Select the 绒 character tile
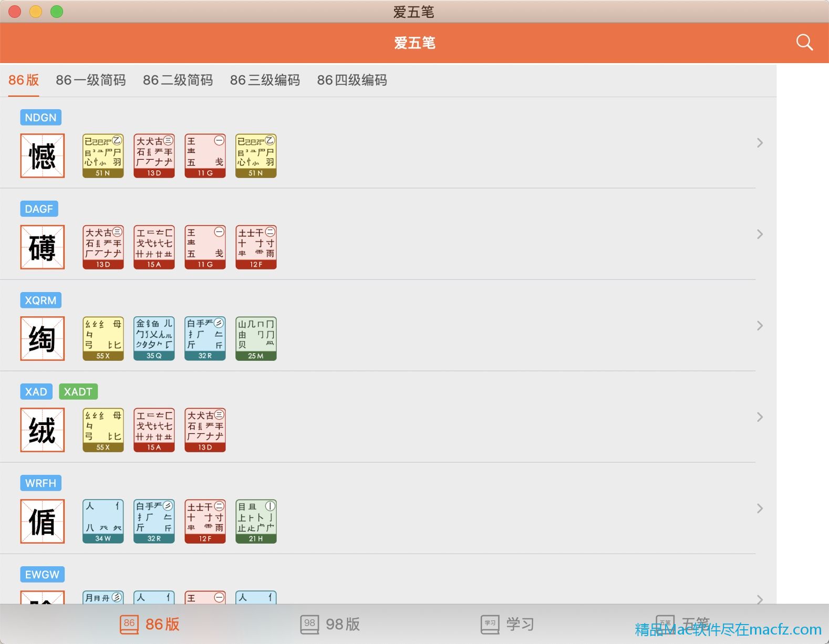 43,430
